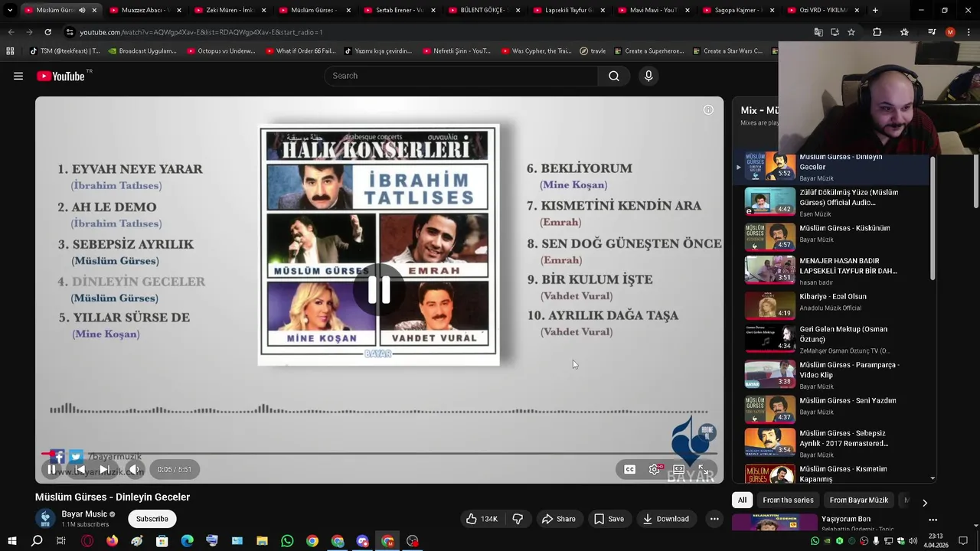Image resolution: width=980 pixels, height=551 pixels.
Task: Start voice search with microphone icon
Action: (x=648, y=76)
